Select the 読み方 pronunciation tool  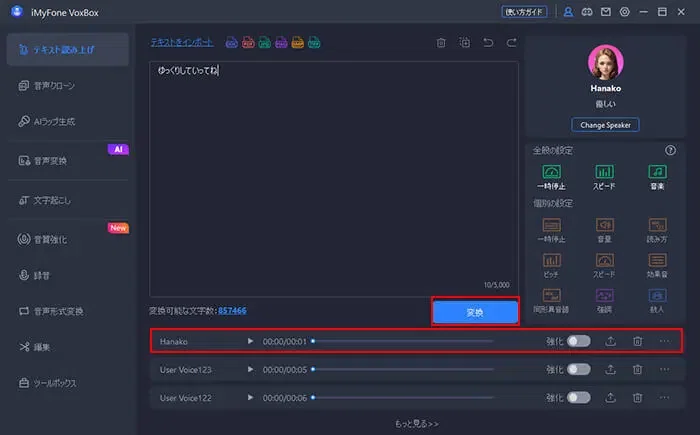pyautogui.click(x=657, y=230)
